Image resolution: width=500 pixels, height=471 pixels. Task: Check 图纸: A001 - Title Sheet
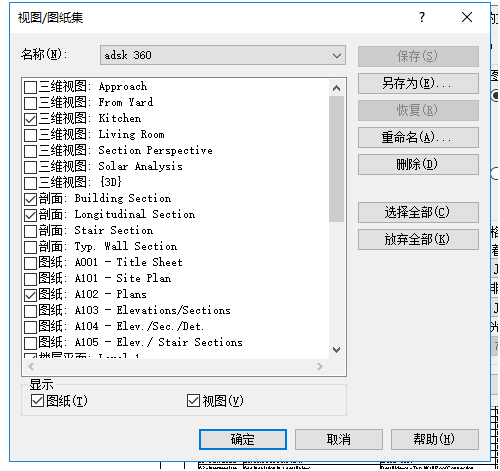pyautogui.click(x=30, y=263)
